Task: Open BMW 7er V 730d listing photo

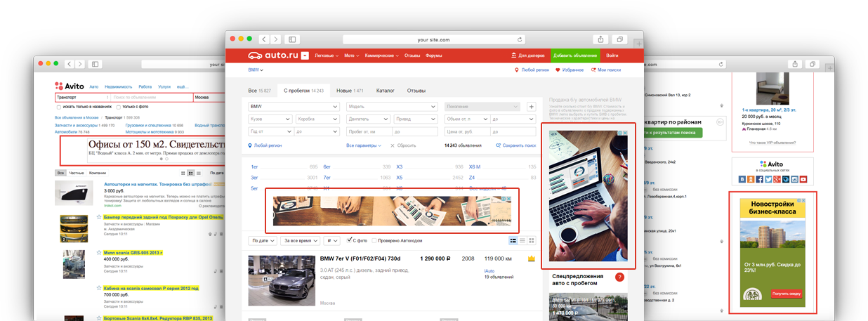Action: click(x=282, y=280)
